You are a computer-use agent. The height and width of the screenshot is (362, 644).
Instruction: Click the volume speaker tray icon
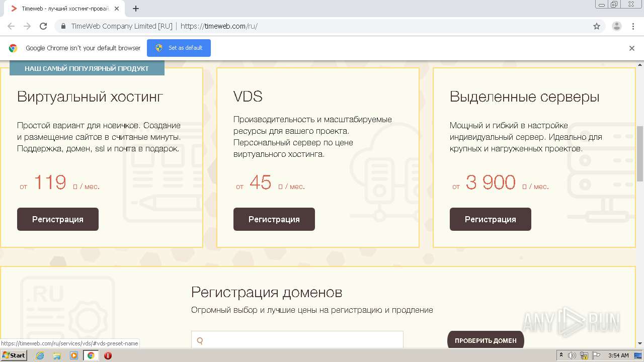572,355
